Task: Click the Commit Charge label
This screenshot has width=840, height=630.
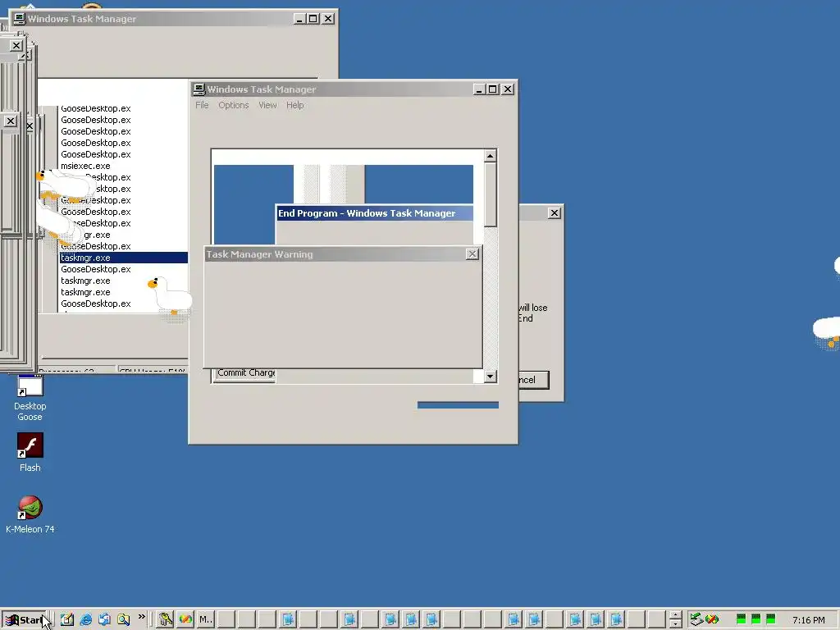Action: point(246,373)
